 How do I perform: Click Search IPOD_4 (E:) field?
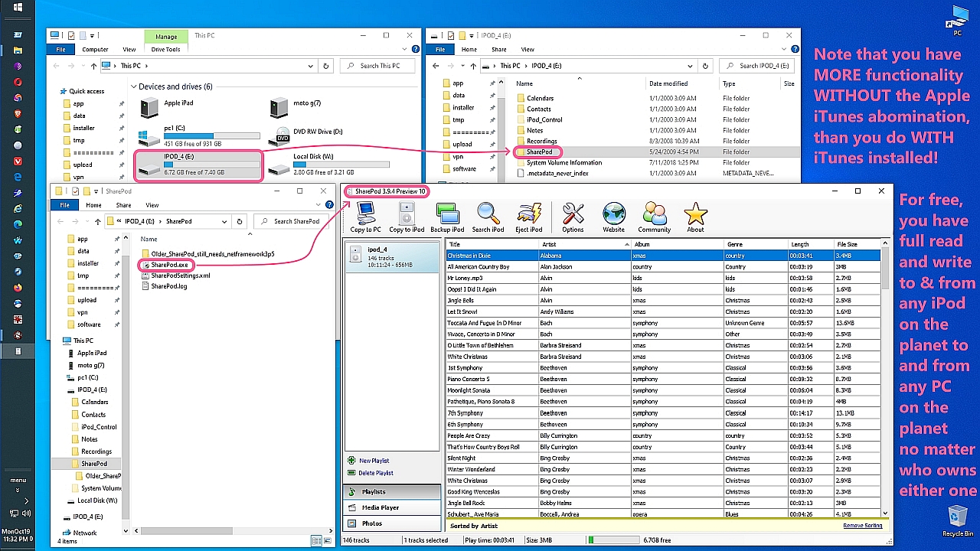point(759,66)
